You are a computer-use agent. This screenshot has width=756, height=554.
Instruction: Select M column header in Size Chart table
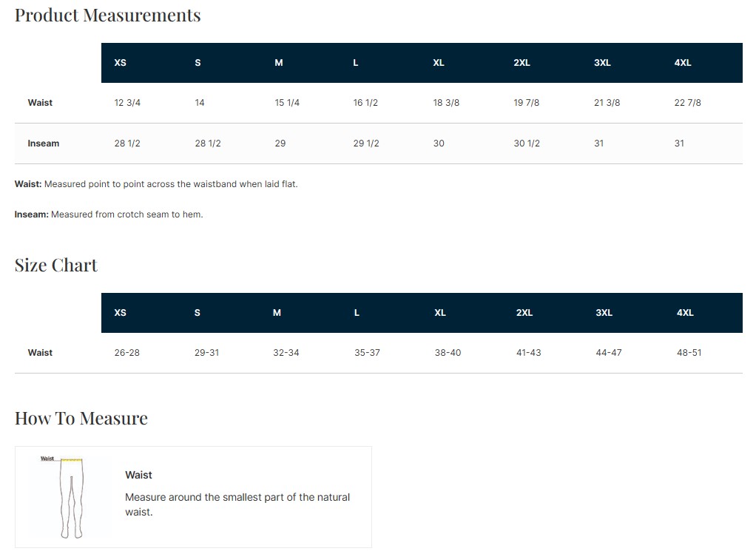coord(277,313)
